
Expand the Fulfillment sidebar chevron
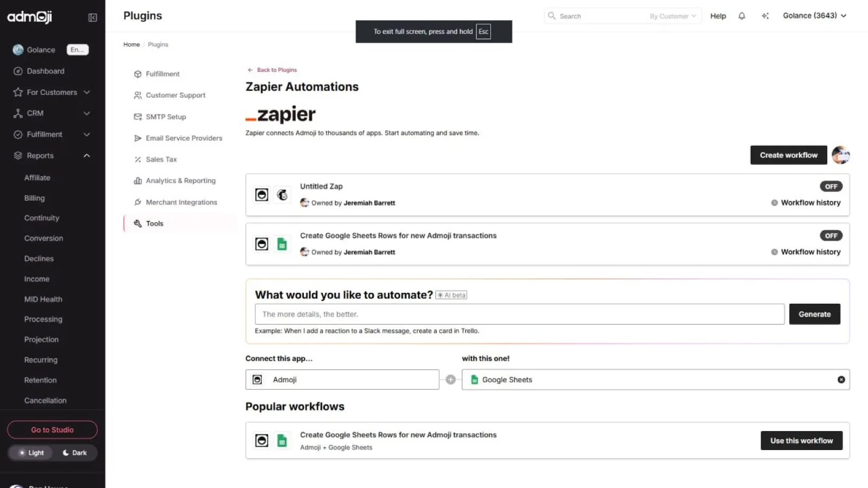coord(87,134)
